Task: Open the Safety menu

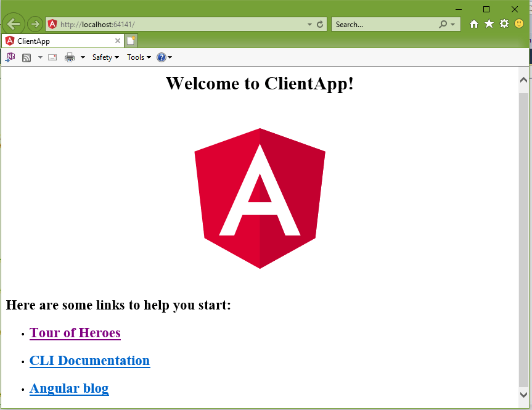Action: [x=105, y=57]
